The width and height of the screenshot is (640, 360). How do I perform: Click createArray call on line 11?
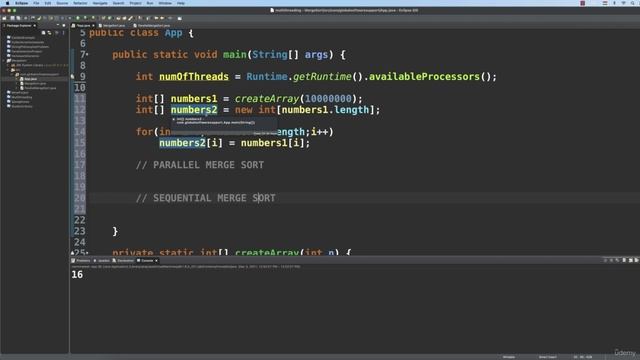coord(267,99)
